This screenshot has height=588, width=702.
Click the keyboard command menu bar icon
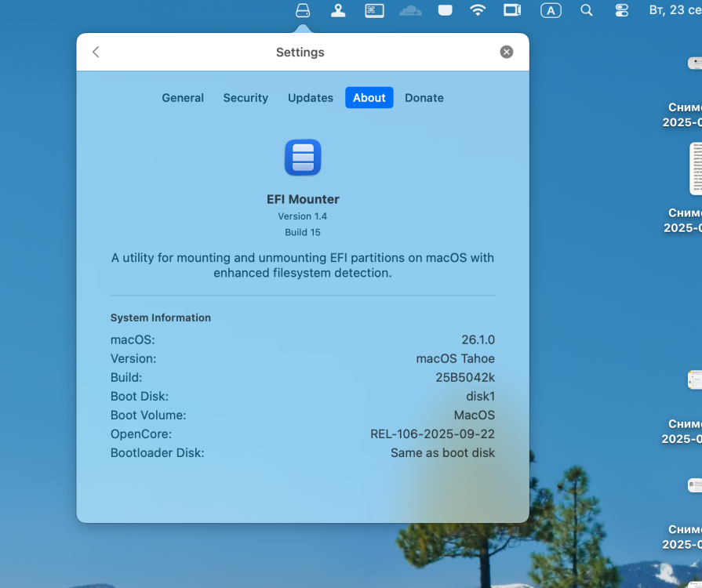click(374, 10)
